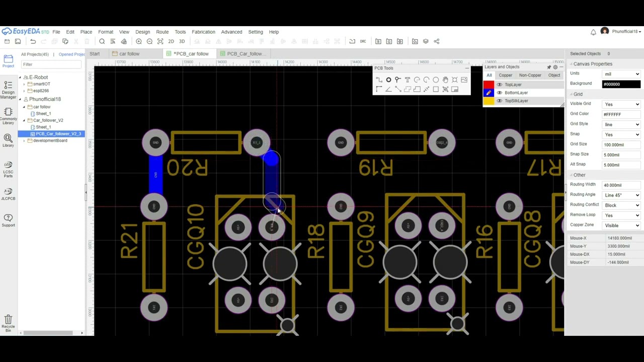Viewport: 644px width, 362px height.
Task: Click the Fit to Window toolbar icon
Action: (x=160, y=41)
